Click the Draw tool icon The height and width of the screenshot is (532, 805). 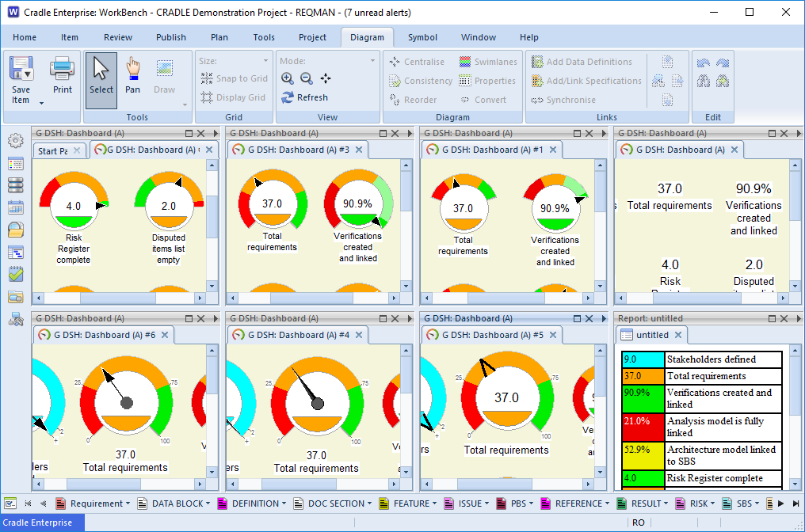164,69
